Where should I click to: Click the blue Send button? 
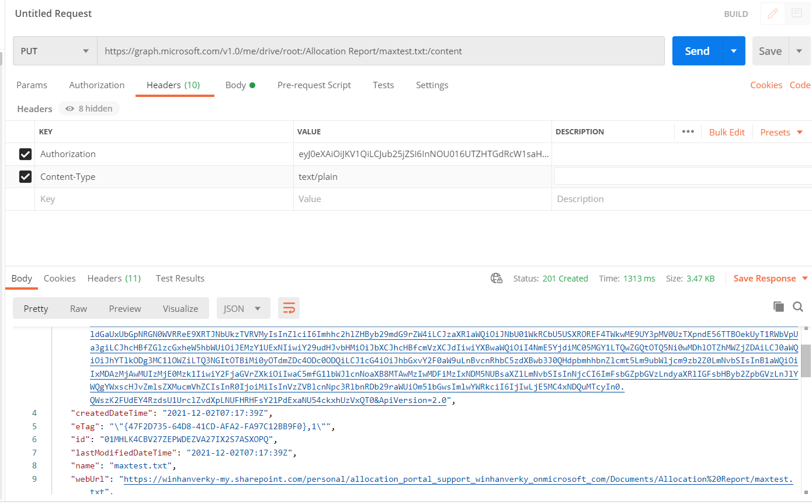click(x=698, y=51)
